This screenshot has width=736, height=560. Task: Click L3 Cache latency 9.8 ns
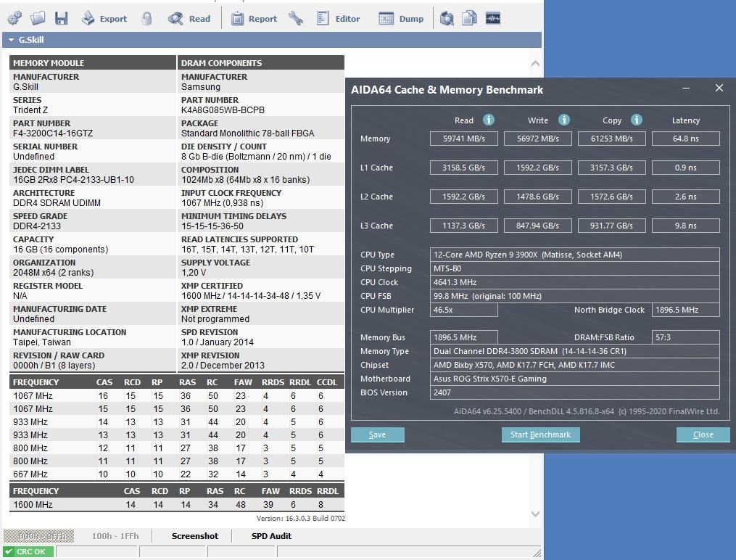pyautogui.click(x=686, y=226)
